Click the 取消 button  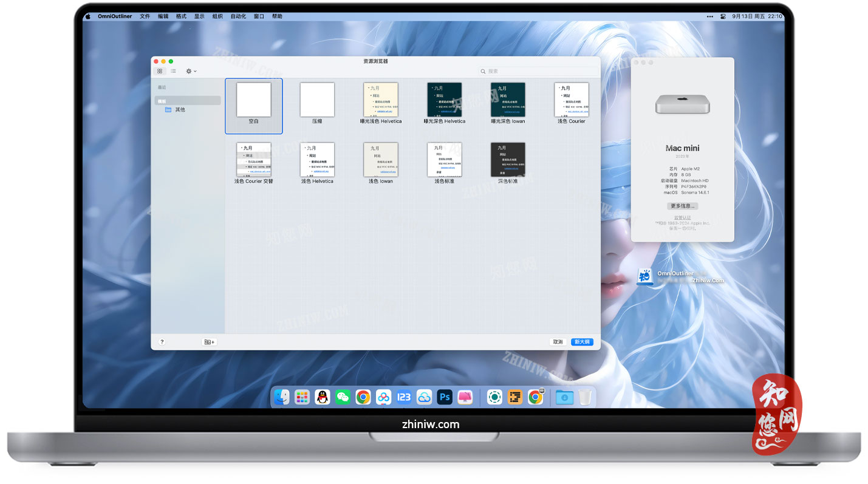[558, 342]
